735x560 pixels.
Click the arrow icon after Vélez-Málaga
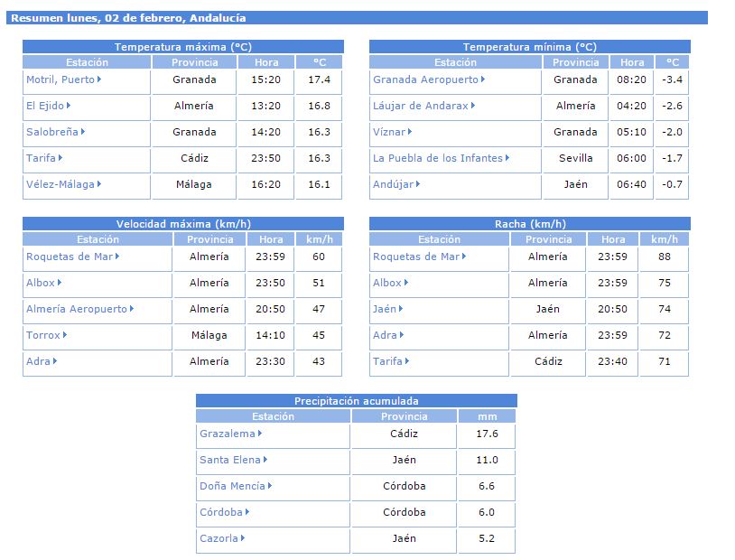(x=100, y=184)
